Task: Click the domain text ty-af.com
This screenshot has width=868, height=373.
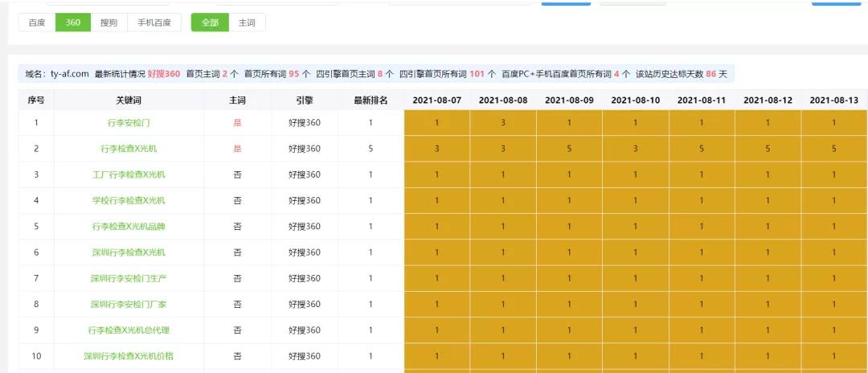Action: 70,74
